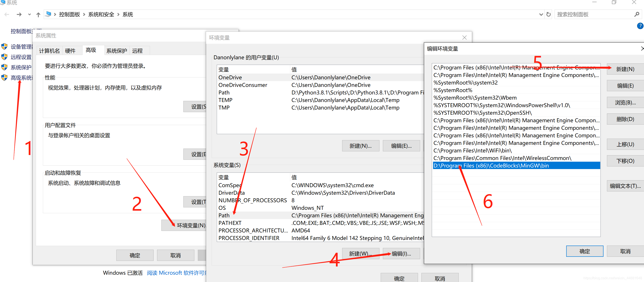Click the 启动和故障恢复 section 设置 button
The height and width of the screenshot is (282, 644).
195,202
